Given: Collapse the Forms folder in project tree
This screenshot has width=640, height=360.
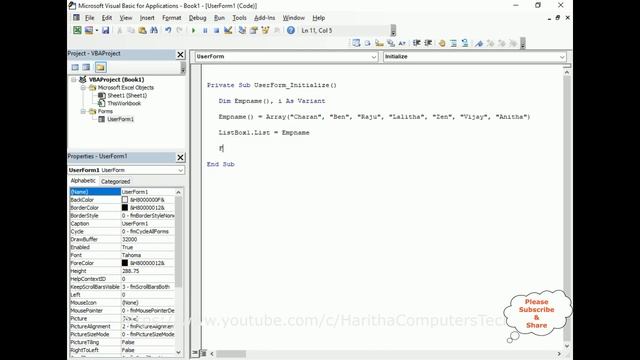Looking at the screenshot, I should point(83,111).
